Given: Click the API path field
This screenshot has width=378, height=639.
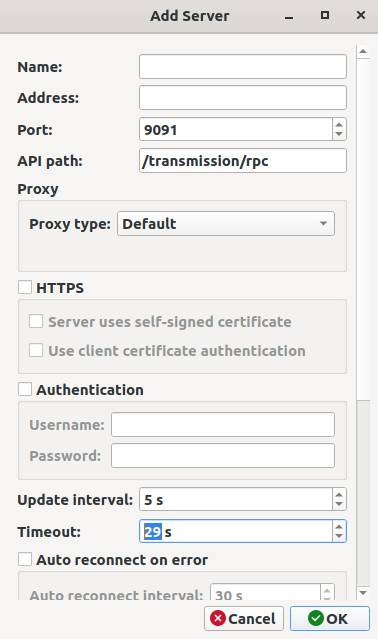Looking at the screenshot, I should (243, 161).
